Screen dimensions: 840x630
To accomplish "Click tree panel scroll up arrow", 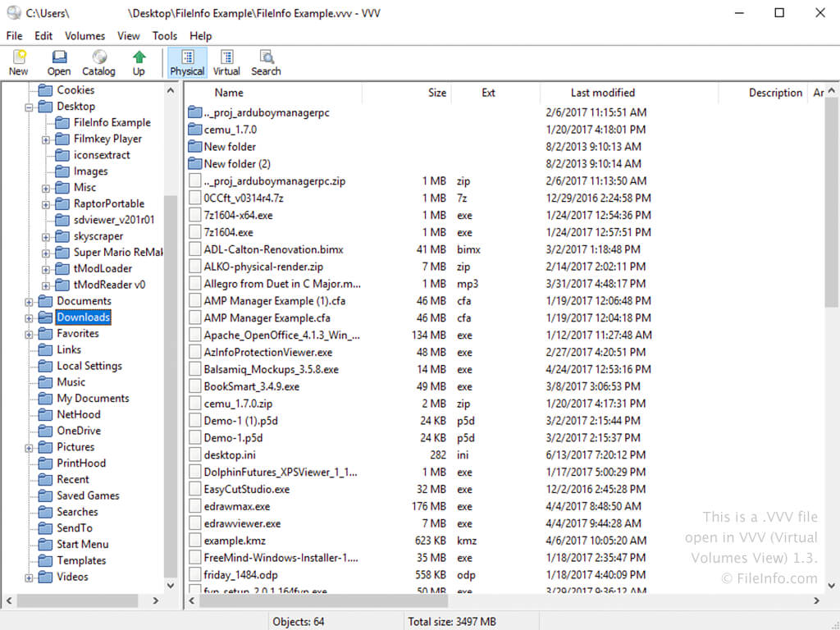I will coord(171,90).
